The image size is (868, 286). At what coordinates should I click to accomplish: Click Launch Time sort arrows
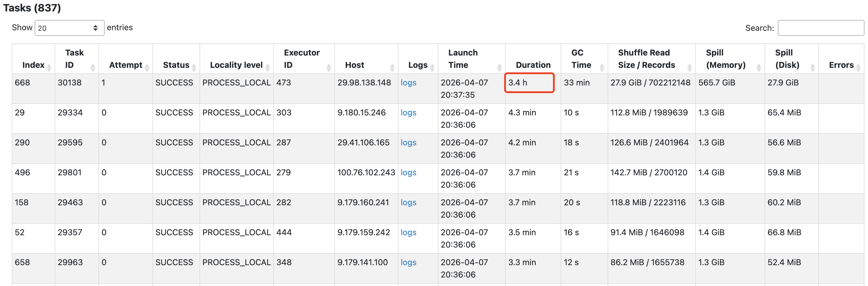click(499, 67)
